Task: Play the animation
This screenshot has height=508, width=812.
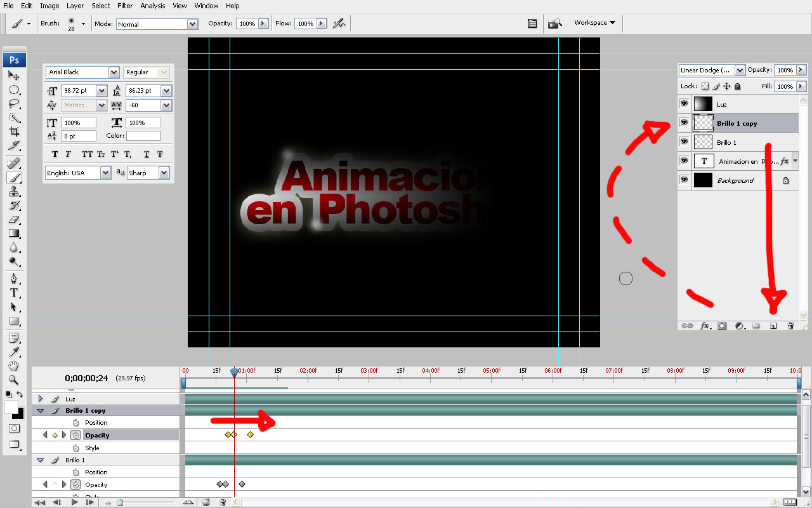Action: pos(74,502)
